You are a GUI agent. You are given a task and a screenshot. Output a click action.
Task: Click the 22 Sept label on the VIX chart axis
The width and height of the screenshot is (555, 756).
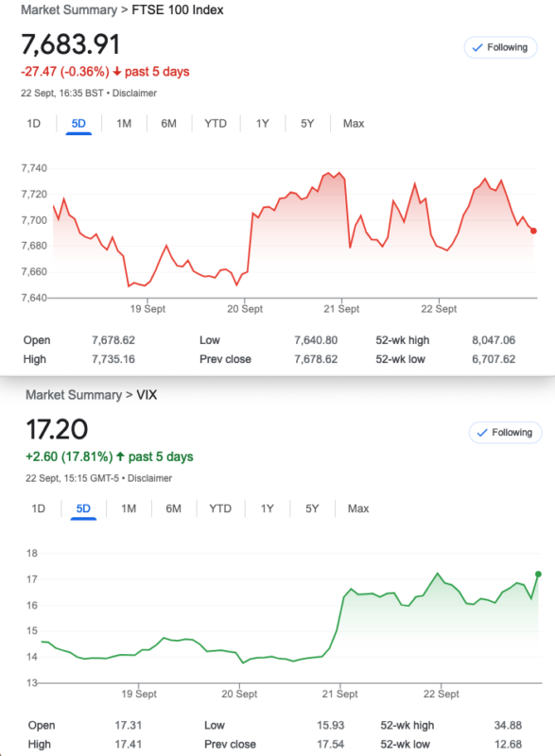pos(442,694)
